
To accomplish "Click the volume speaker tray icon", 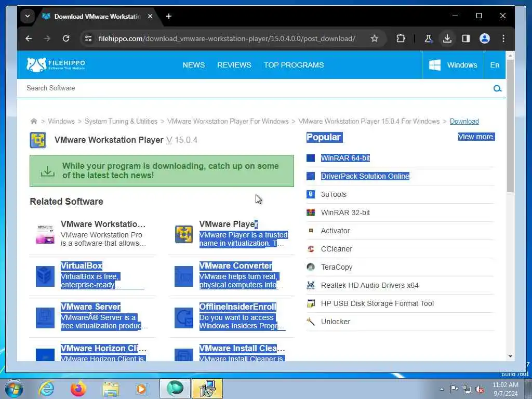I will pos(480,390).
